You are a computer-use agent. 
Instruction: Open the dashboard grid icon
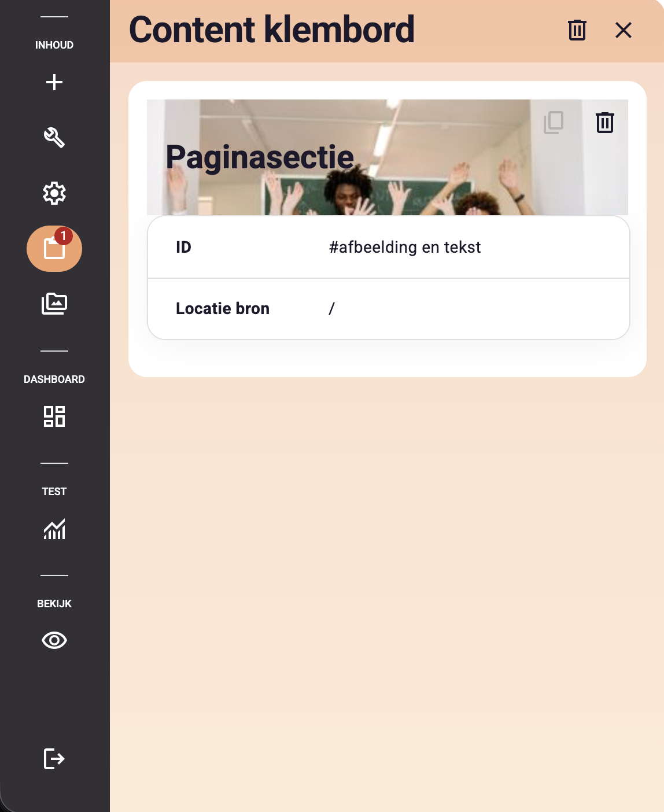click(x=54, y=416)
